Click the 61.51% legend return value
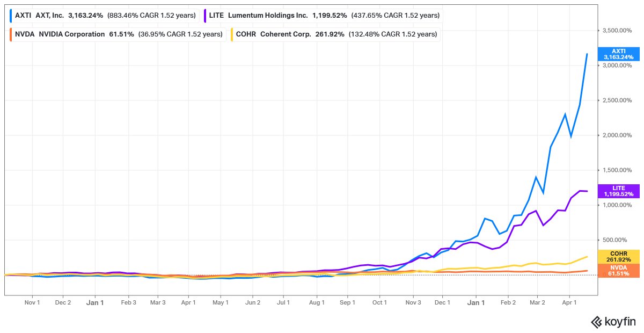This screenshot has width=644, height=333. [122, 34]
